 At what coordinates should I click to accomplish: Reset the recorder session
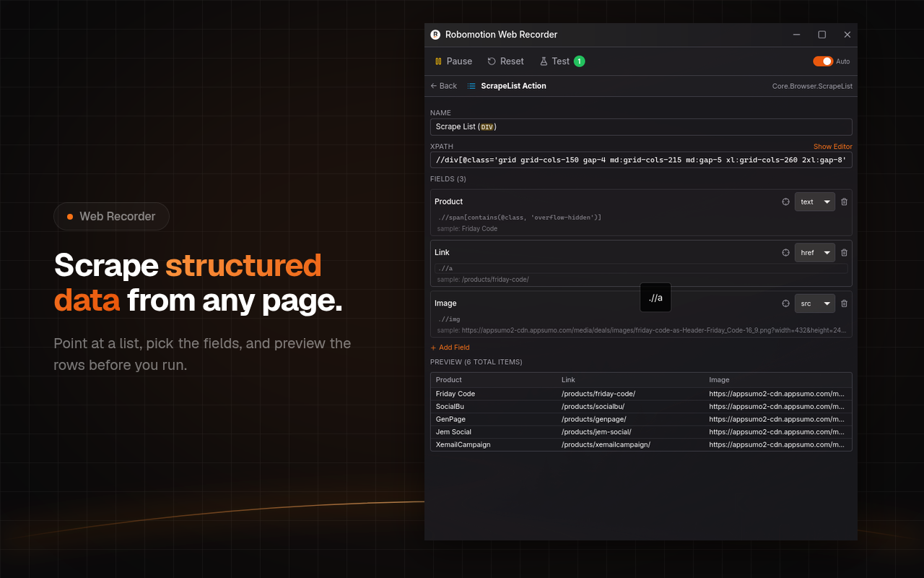coord(505,61)
